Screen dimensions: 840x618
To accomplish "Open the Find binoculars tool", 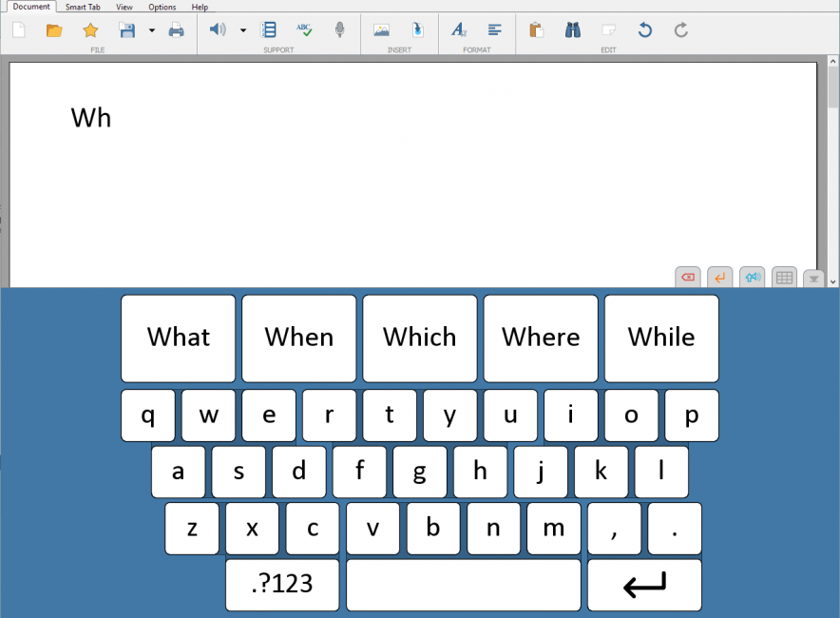I will click(572, 30).
